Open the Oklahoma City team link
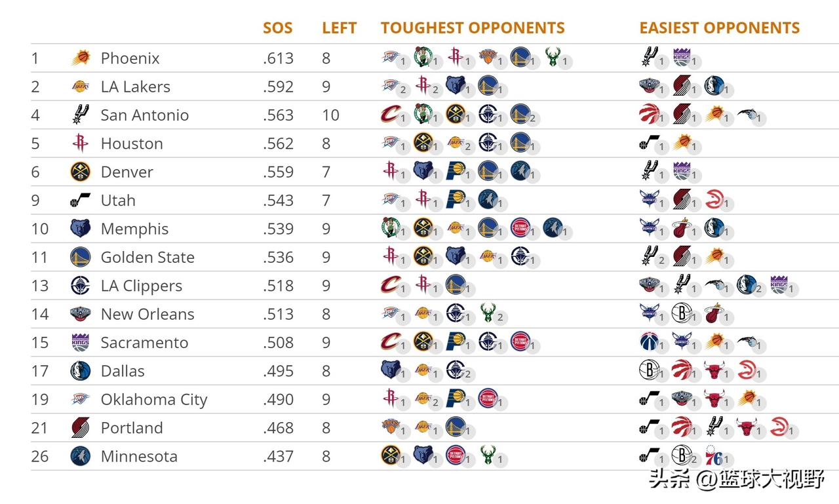839x504 pixels. 154,400
